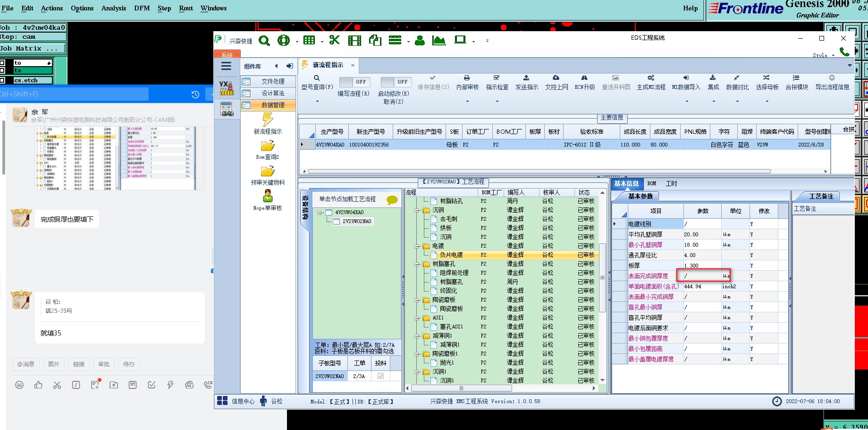Open the 系统 ribbon tab
This screenshot has height=430, width=868.
[227, 55]
